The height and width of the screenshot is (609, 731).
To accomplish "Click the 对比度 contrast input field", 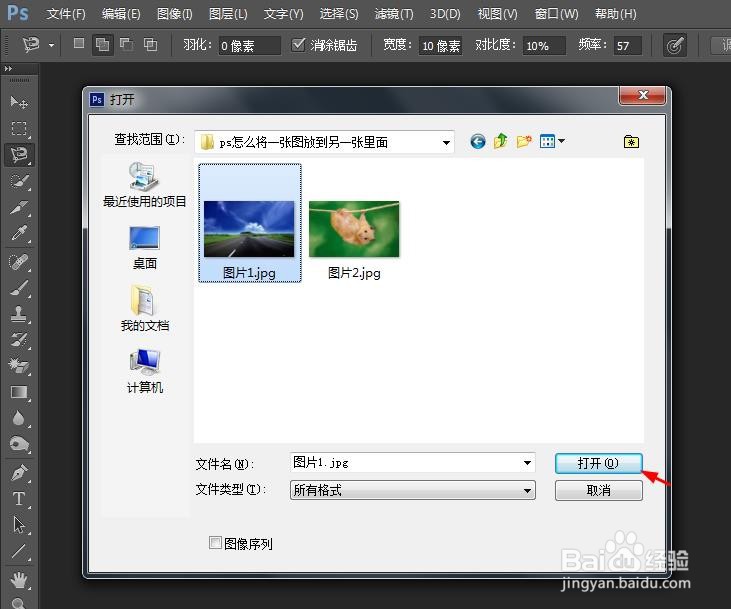I will [x=544, y=46].
